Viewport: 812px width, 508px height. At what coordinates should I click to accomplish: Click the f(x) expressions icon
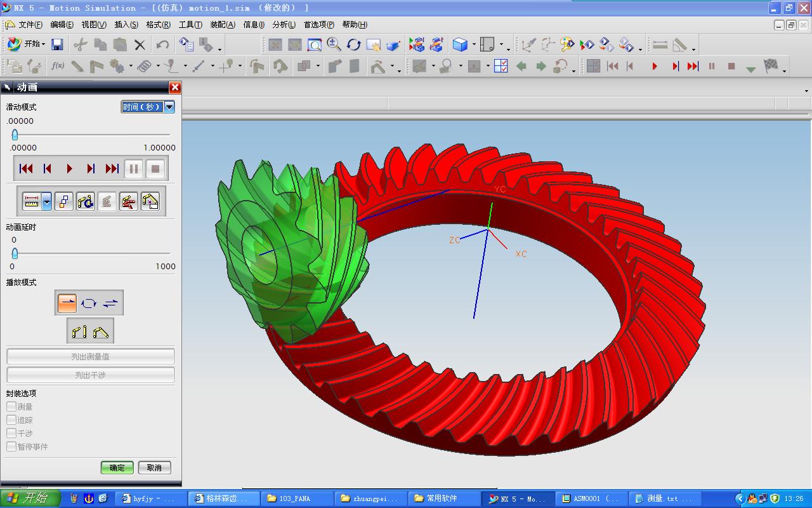coord(58,66)
